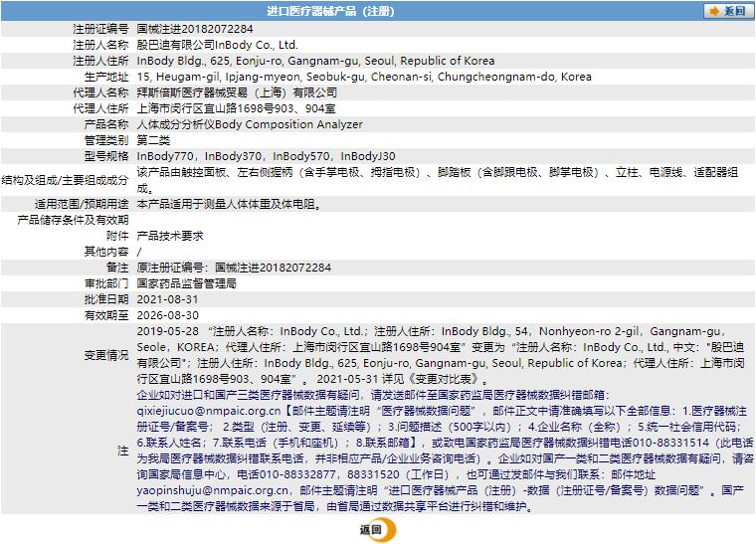Click intended use text 本产品适用于测量人体体重及体电阻

tap(229, 204)
